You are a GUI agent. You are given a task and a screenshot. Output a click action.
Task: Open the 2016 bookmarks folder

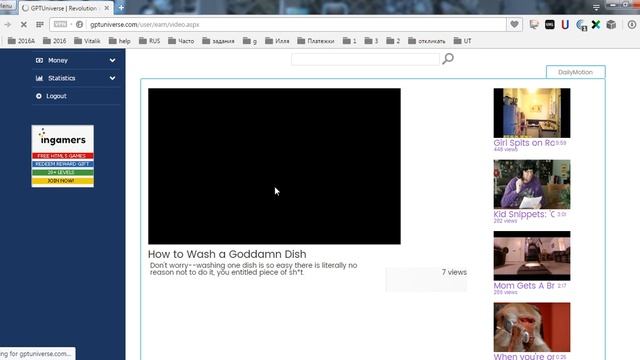click(x=55, y=41)
